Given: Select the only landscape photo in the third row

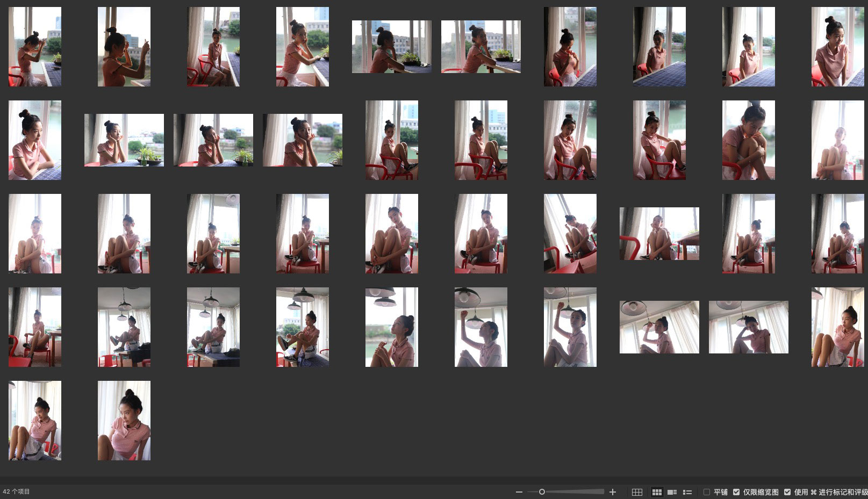Looking at the screenshot, I should (659, 234).
